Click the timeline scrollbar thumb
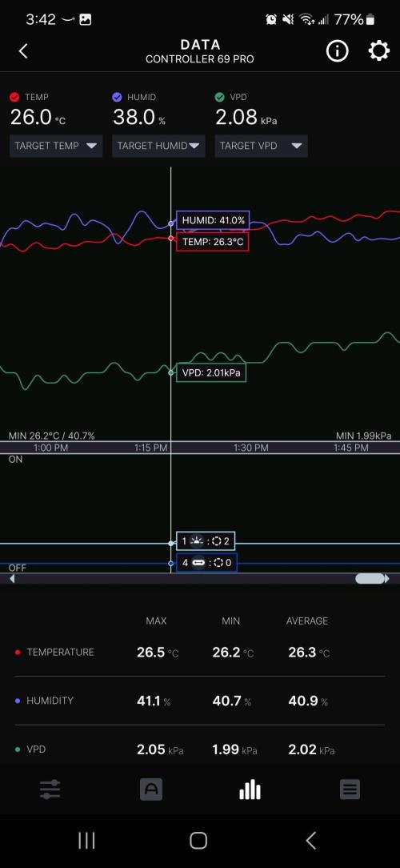This screenshot has width=400, height=868. (x=370, y=578)
